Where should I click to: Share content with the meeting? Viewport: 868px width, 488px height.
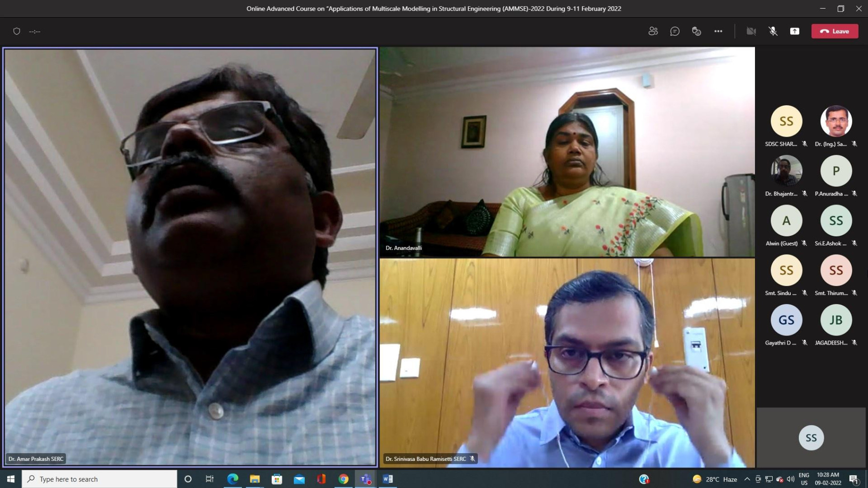pyautogui.click(x=795, y=31)
